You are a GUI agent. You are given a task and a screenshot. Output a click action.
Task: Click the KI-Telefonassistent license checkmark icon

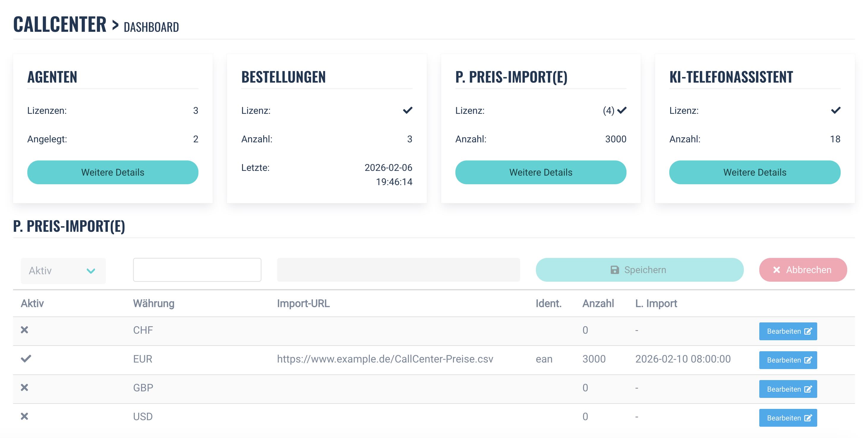point(836,110)
